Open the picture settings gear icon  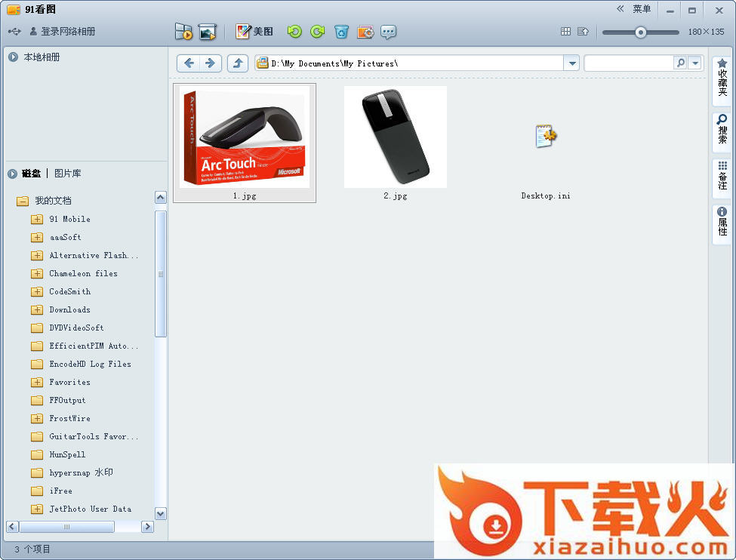coord(365,32)
